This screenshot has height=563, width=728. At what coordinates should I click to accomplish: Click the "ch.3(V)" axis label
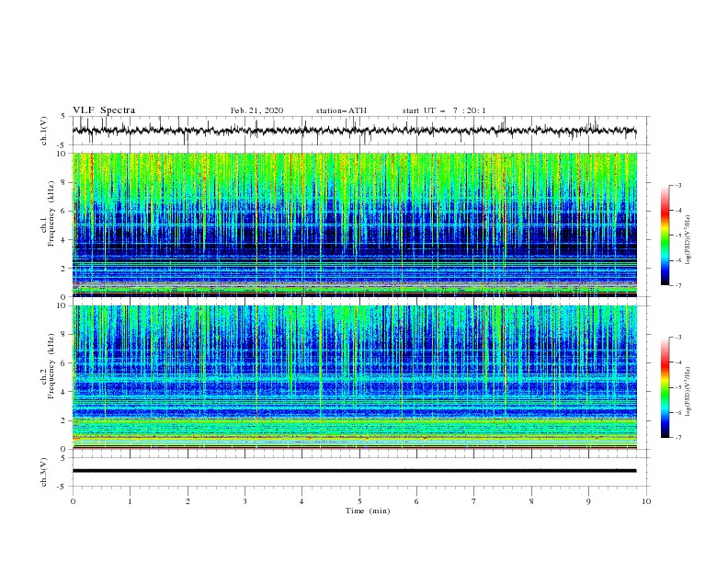44,472
